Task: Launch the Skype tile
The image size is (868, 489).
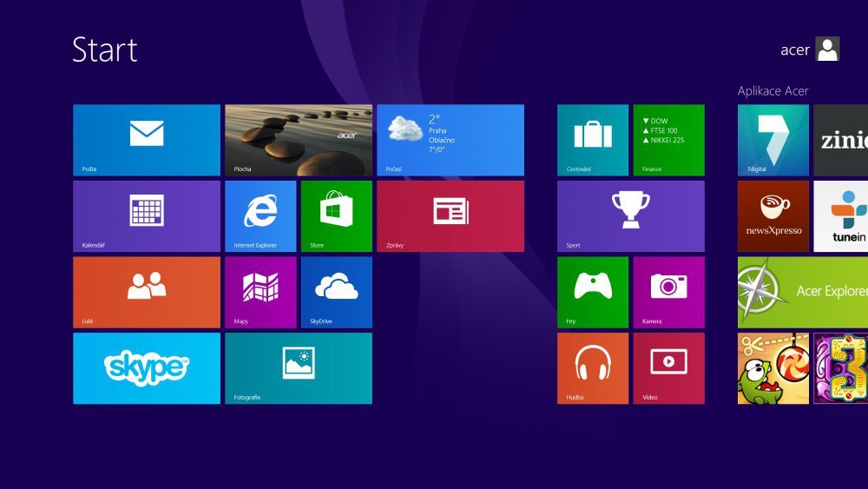Action: [x=146, y=367]
